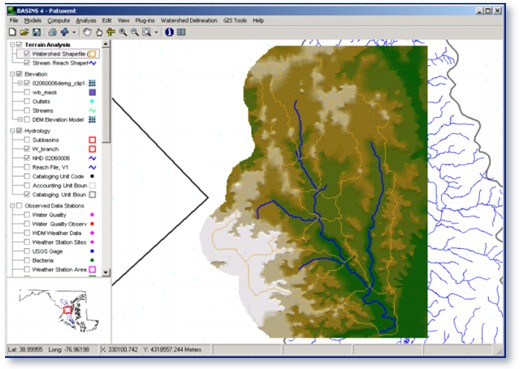Click the purple swatch beside wb_mask

pos(92,92)
